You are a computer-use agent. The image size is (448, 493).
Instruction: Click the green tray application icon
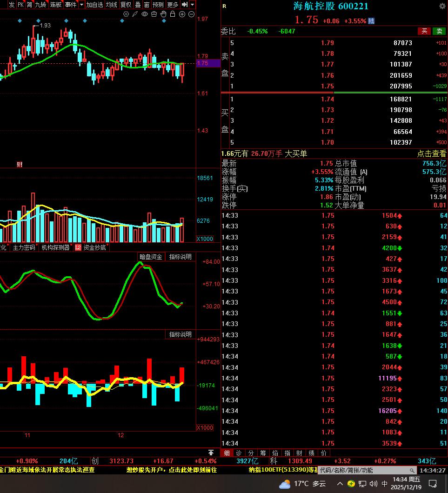point(351,484)
